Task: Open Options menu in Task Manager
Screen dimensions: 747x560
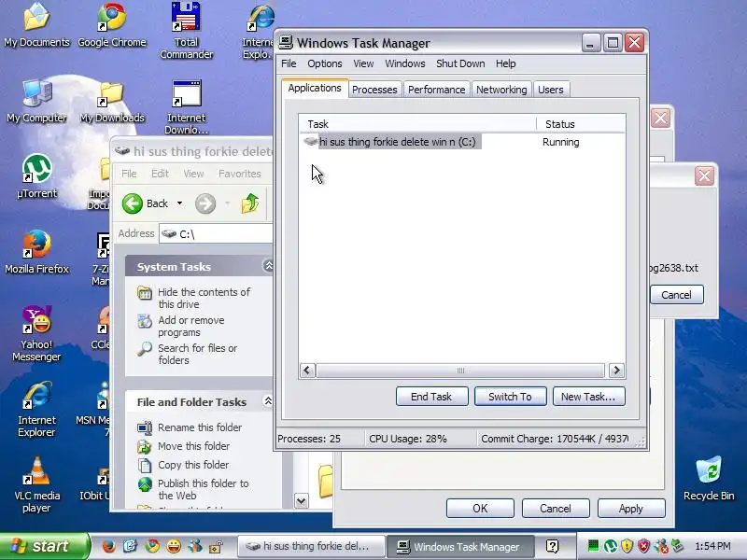Action: click(x=324, y=63)
